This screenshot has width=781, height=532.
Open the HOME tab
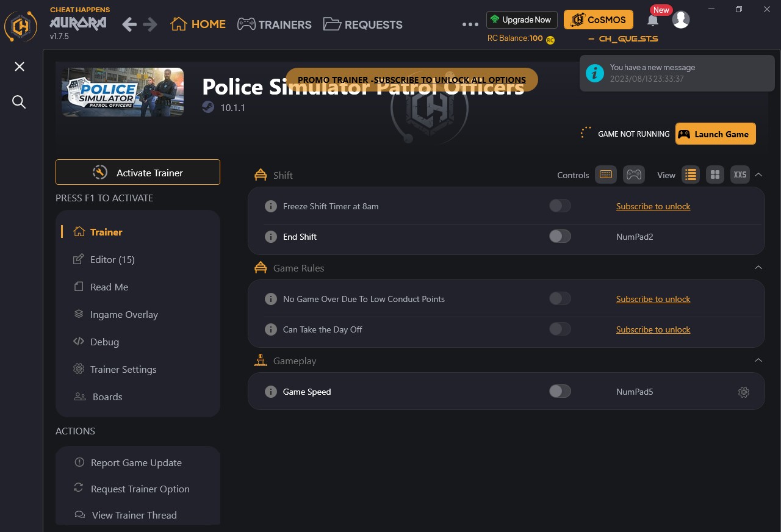pos(198,24)
